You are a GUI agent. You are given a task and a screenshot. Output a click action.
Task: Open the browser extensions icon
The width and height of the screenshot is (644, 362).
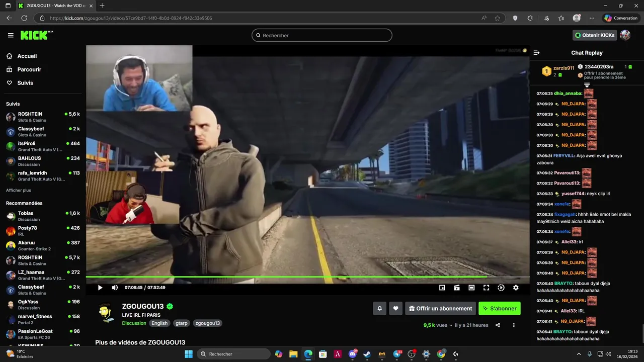pos(530,18)
